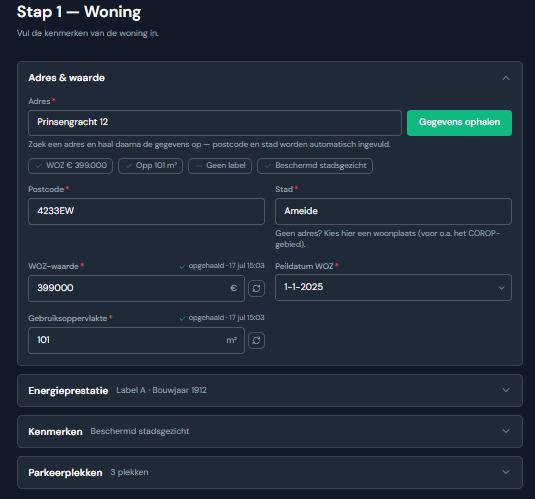Click the Peildatum WOZ label
535x499 pixels.
click(x=304, y=266)
